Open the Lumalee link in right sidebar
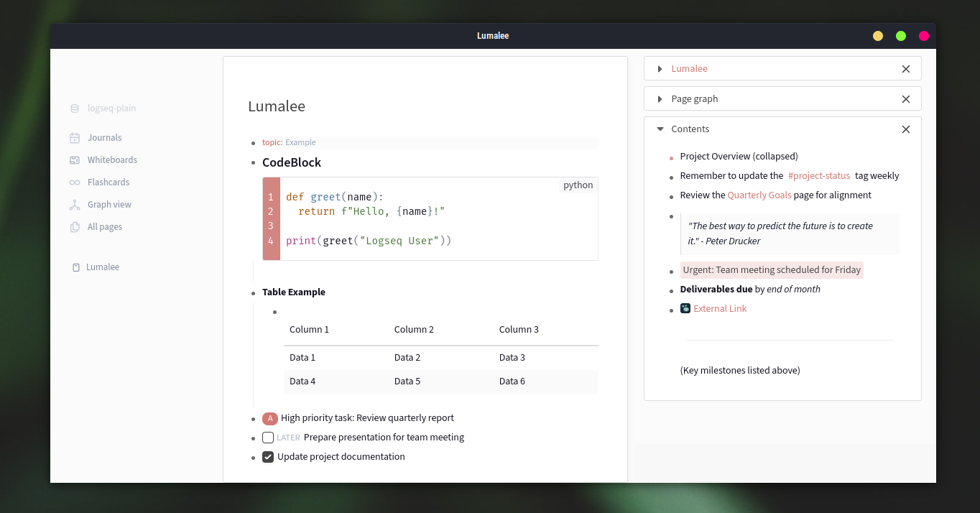 click(x=689, y=69)
